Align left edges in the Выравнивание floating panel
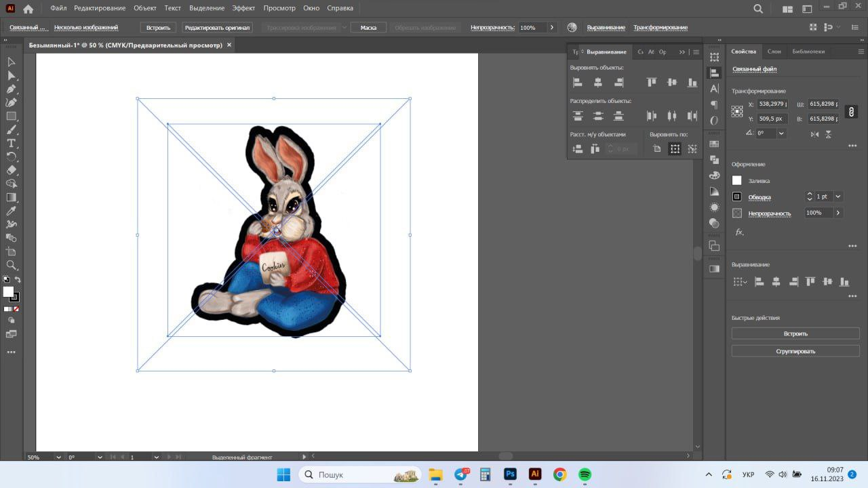 coord(578,82)
